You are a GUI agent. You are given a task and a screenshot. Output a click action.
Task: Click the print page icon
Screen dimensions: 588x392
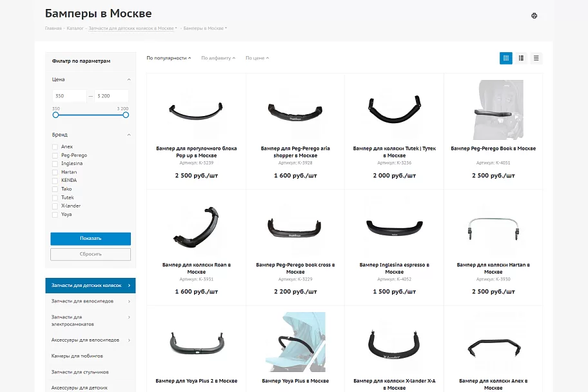[x=534, y=15]
